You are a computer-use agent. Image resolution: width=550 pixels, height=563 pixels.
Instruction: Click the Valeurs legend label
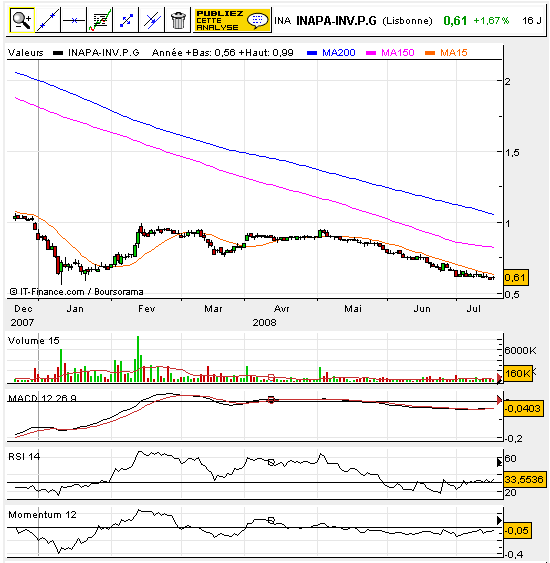pyautogui.click(x=25, y=53)
